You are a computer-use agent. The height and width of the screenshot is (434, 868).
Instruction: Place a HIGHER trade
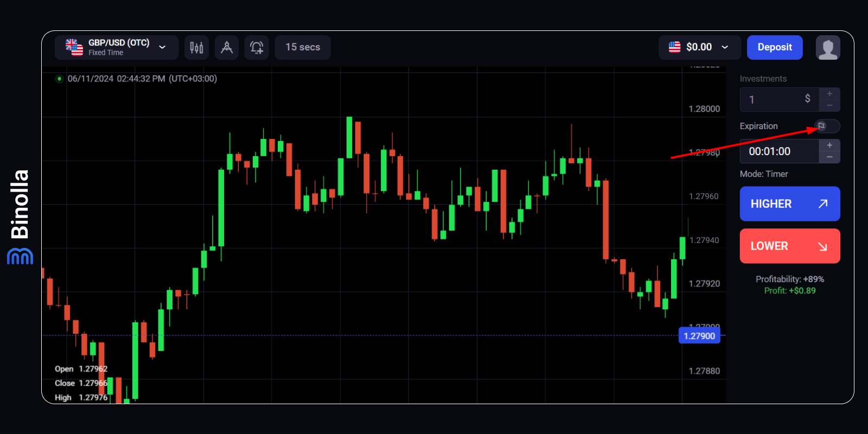(789, 204)
